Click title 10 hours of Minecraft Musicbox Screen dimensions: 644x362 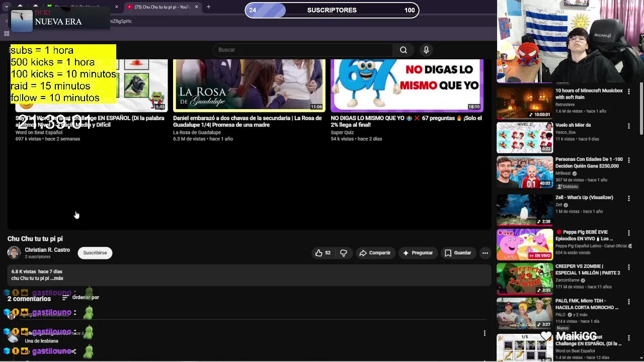coord(589,94)
